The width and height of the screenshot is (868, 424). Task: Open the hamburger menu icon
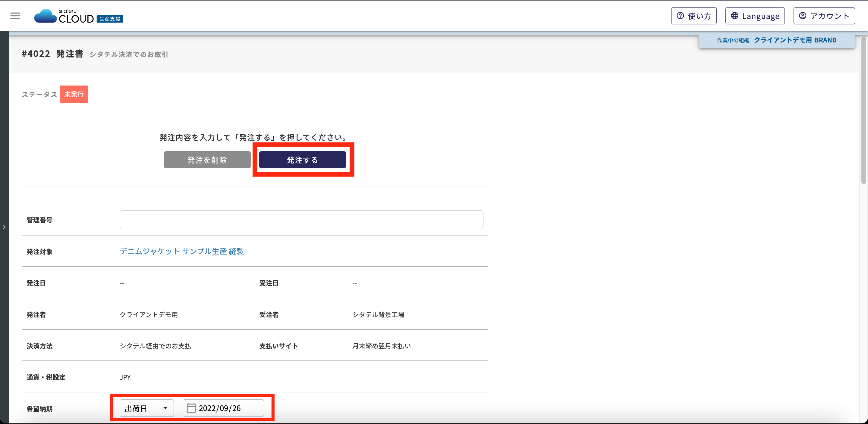tap(15, 16)
